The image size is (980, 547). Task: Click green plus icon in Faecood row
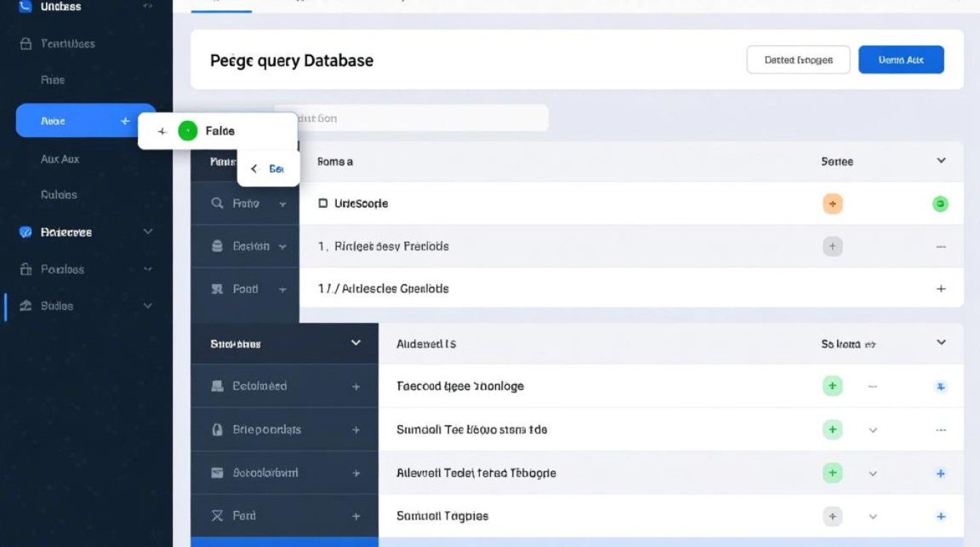(832, 386)
